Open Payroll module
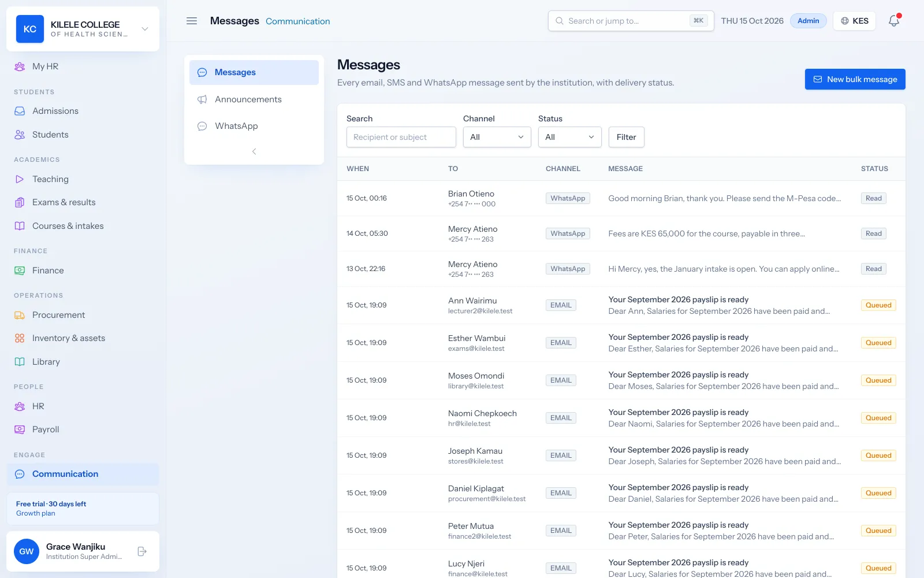The height and width of the screenshot is (578, 924). [83, 429]
